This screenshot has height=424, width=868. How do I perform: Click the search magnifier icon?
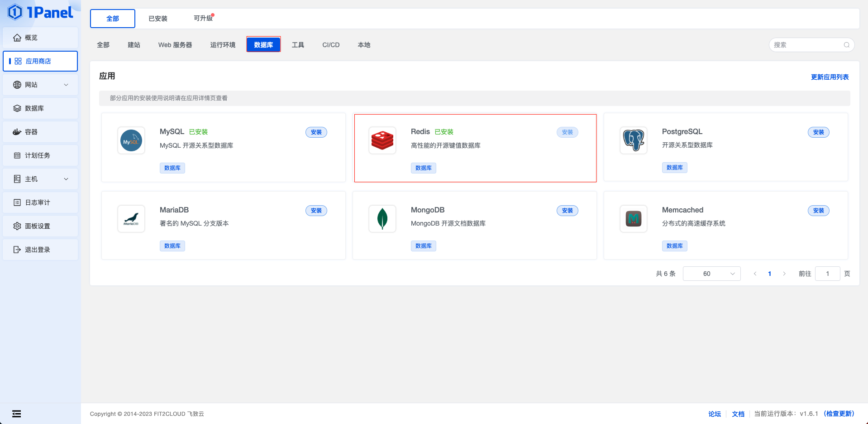(x=846, y=45)
